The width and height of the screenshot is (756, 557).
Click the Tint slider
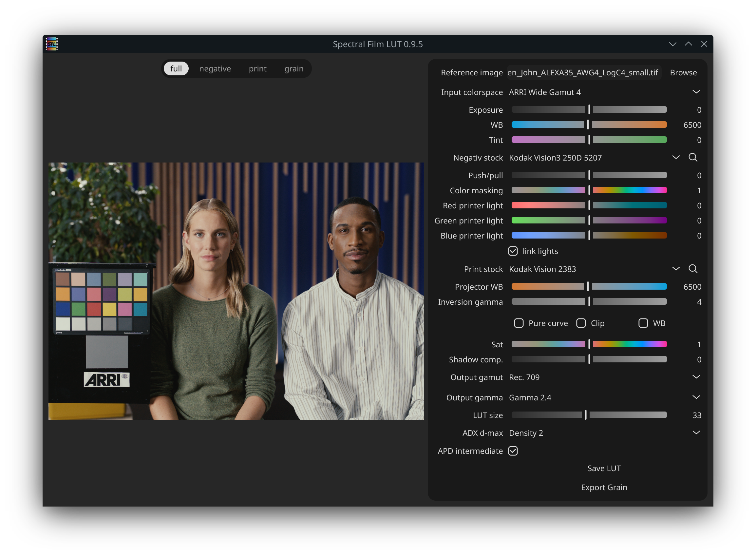coord(589,140)
